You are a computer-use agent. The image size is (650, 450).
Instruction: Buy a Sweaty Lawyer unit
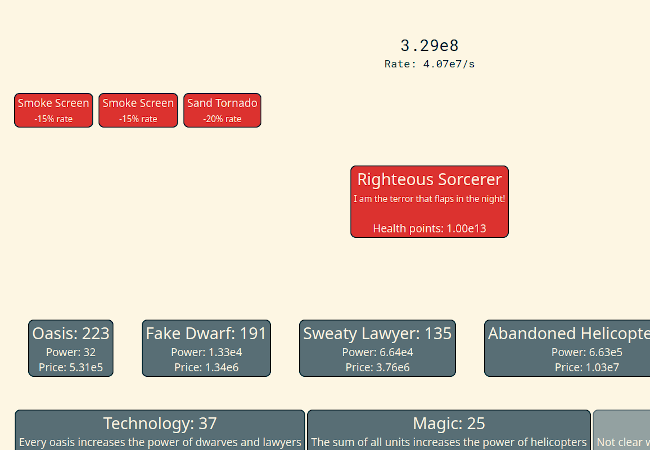377,348
